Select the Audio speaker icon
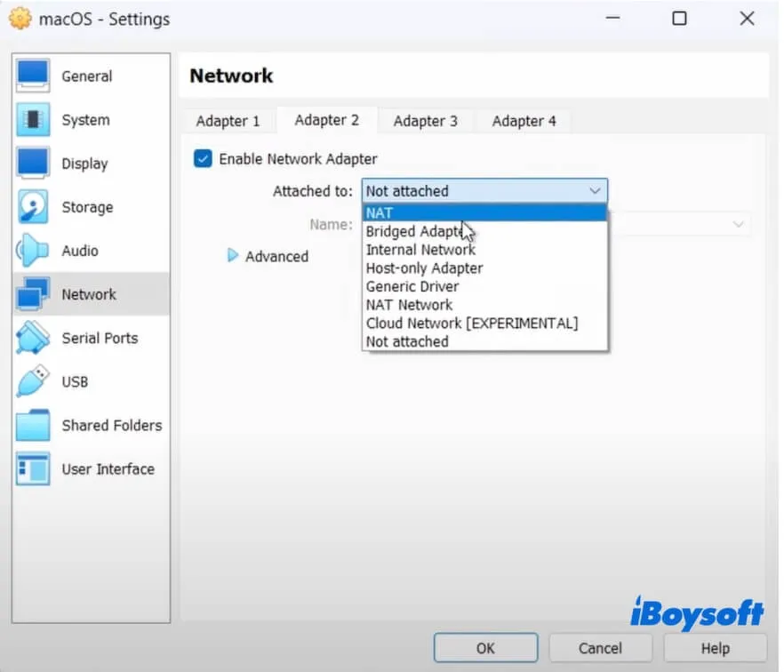This screenshot has height=672, width=784. coord(33,251)
